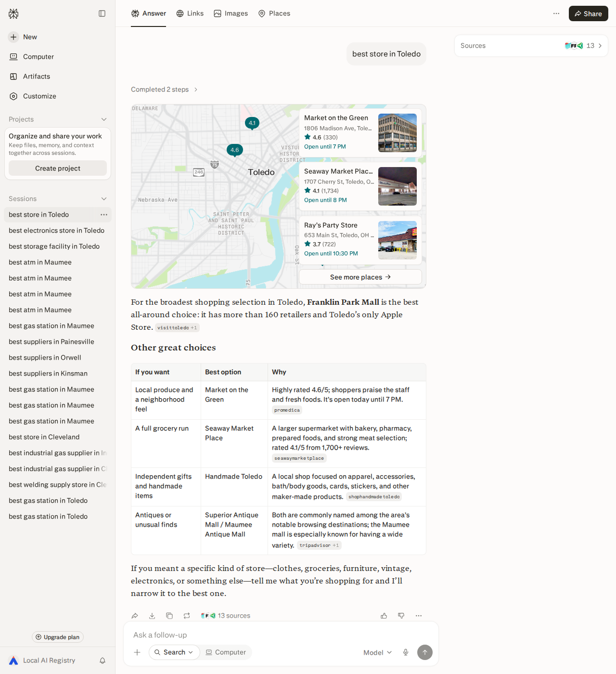Click the rewrite answer icon
Image resolution: width=616 pixels, height=674 pixels.
pyautogui.click(x=187, y=616)
